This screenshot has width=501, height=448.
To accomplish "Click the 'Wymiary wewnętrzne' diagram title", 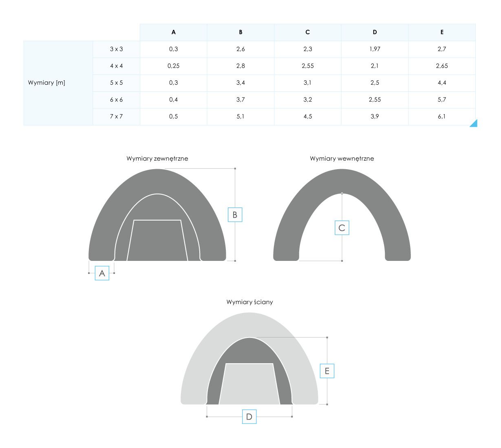I will point(342,159).
